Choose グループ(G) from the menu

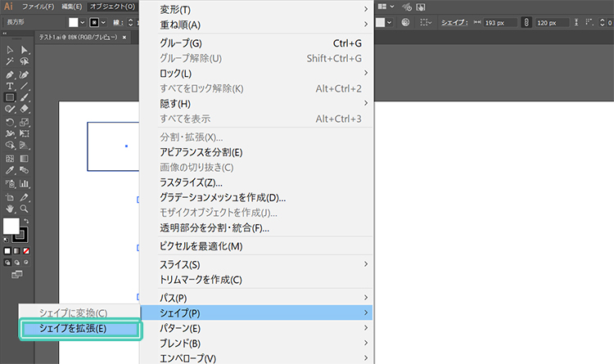click(256, 43)
